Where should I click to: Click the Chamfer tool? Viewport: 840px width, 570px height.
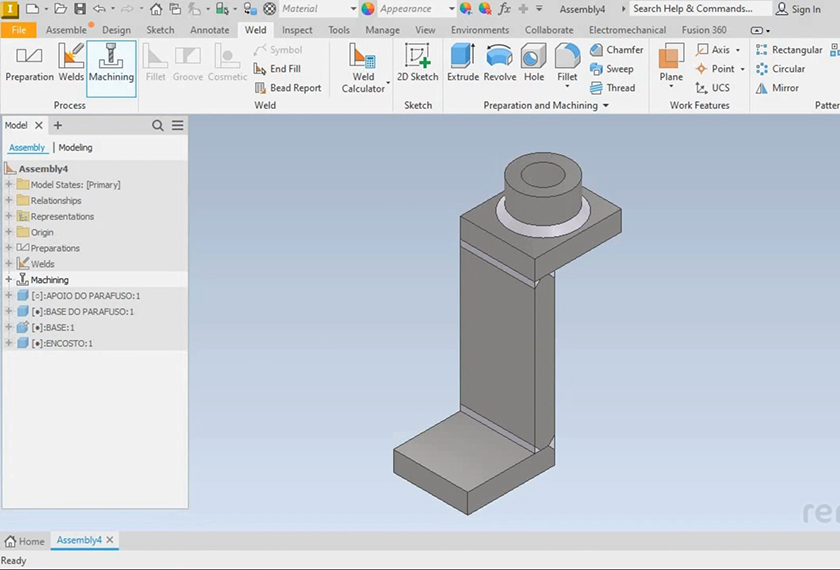(x=616, y=50)
